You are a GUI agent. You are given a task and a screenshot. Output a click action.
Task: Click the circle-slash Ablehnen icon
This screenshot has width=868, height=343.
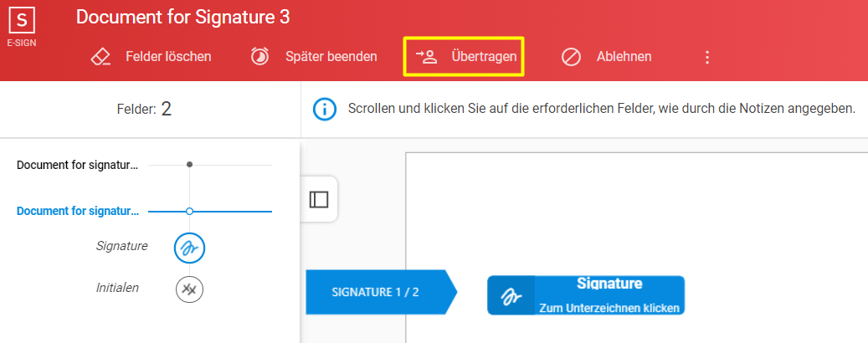tap(571, 56)
